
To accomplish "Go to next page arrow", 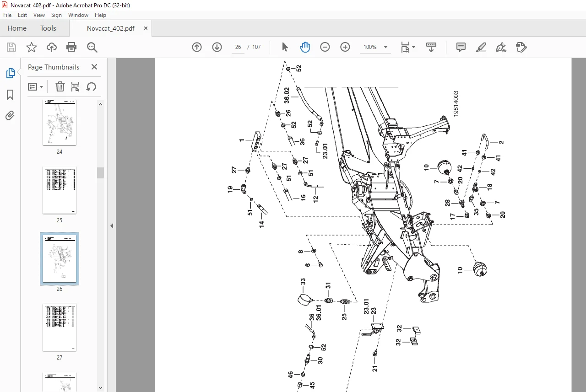I will (217, 47).
